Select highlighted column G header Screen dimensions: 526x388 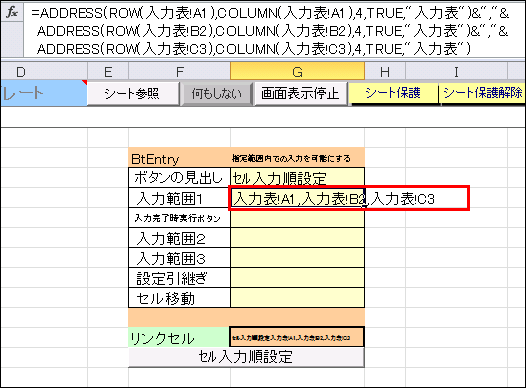tap(298, 71)
